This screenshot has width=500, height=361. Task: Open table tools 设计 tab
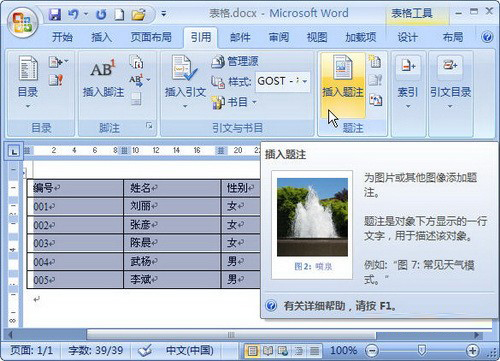click(x=408, y=37)
